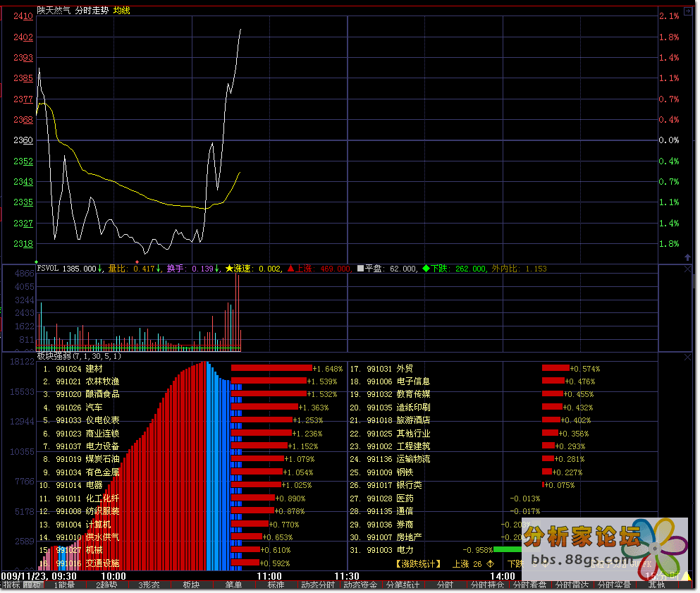Click the yellow 均线 legend label
The height and width of the screenshot is (593, 700).
tap(121, 11)
